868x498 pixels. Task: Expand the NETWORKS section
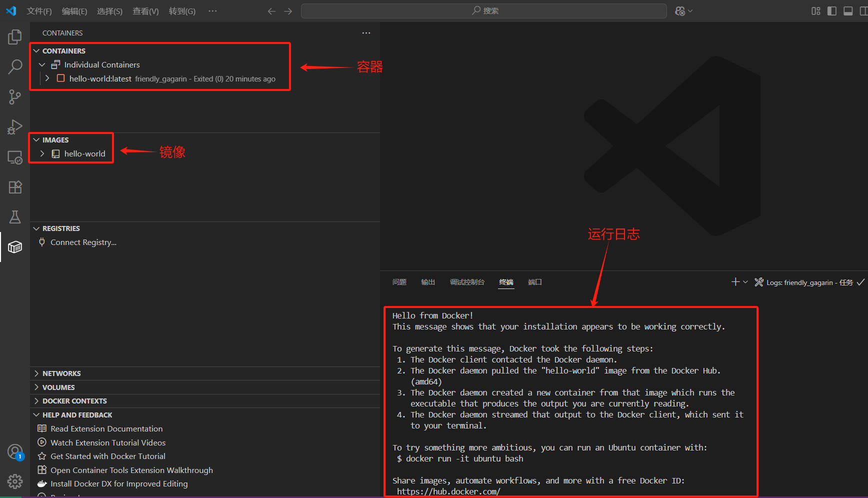pos(36,373)
